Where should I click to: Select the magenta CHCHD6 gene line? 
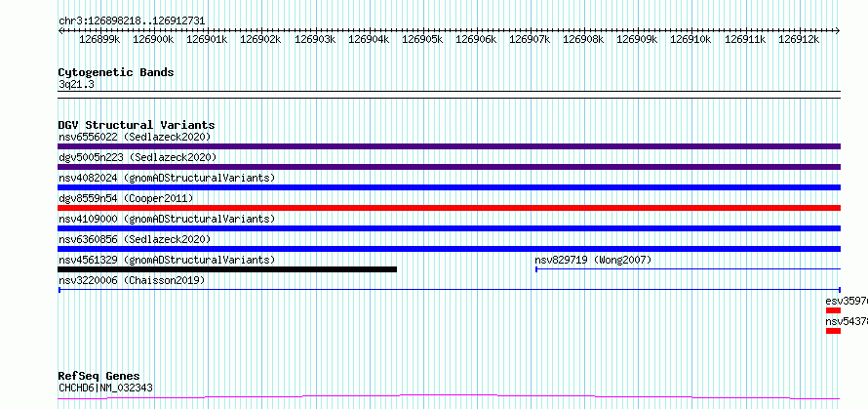coord(449,397)
